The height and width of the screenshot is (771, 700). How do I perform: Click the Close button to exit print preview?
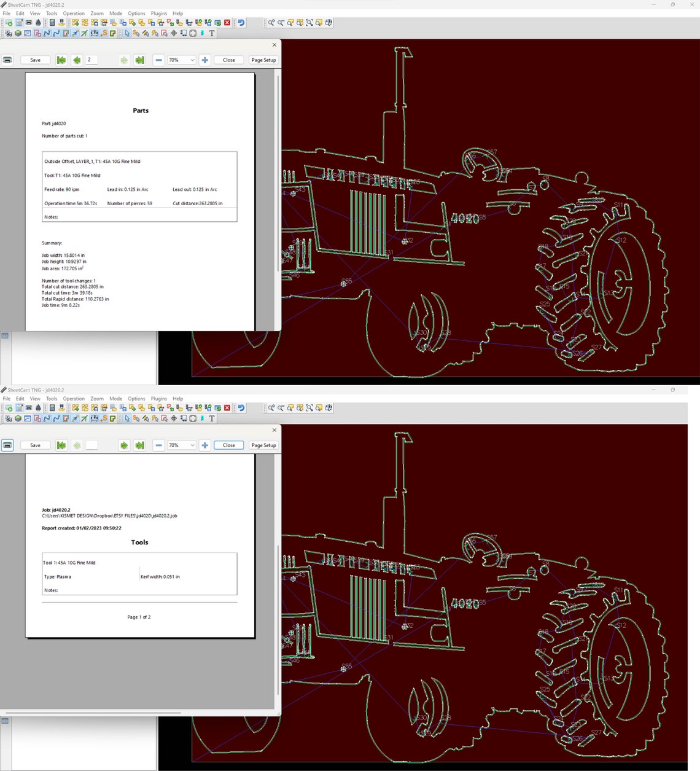click(x=229, y=60)
